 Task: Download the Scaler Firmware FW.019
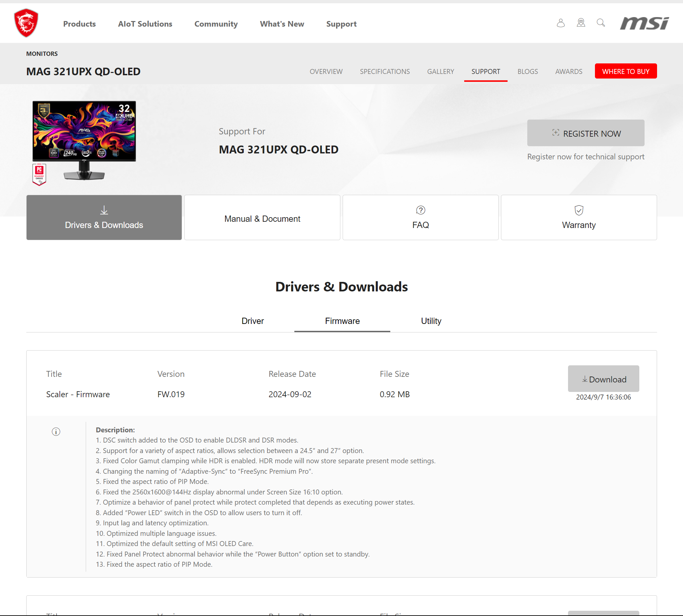pos(603,379)
